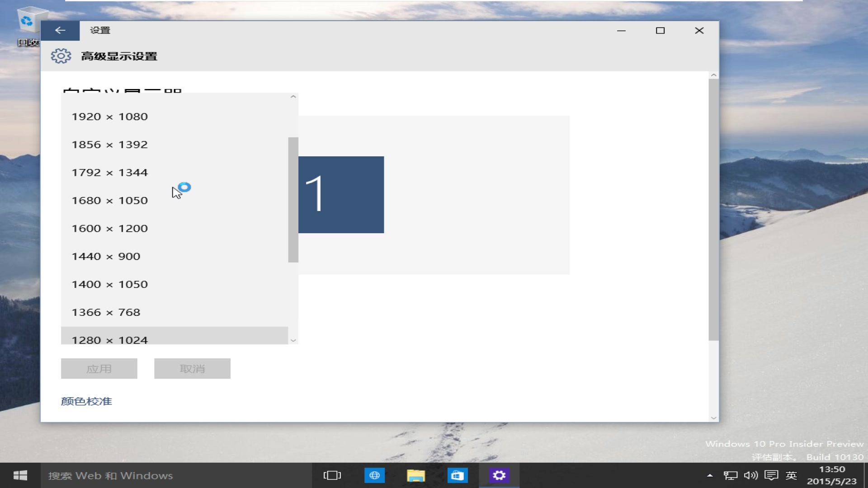
Task: Click the resolution list scrollbar thumb
Action: point(293,200)
